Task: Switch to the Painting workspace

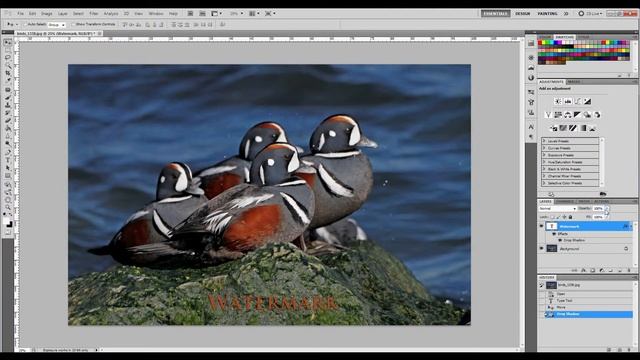Action: coord(547,13)
